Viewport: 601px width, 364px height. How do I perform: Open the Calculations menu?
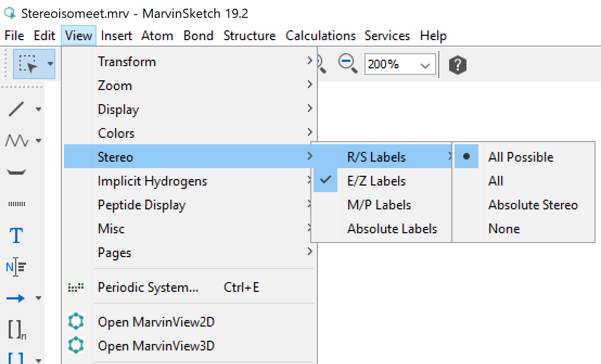321,36
